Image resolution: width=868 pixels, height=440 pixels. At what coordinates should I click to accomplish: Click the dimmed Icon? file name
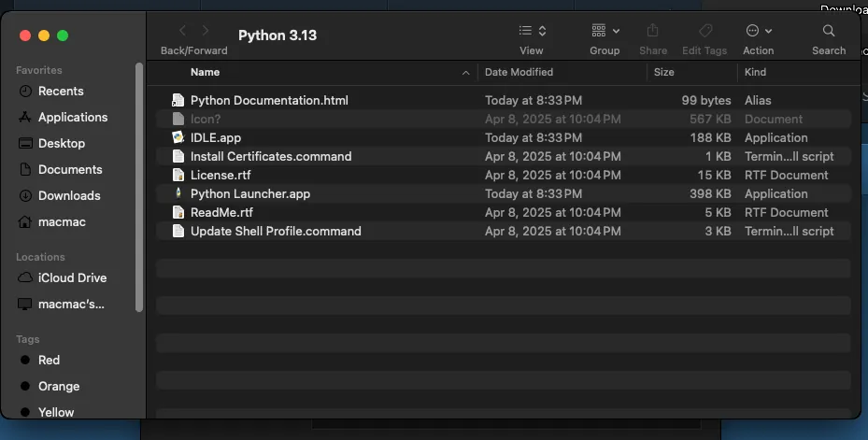pos(206,119)
